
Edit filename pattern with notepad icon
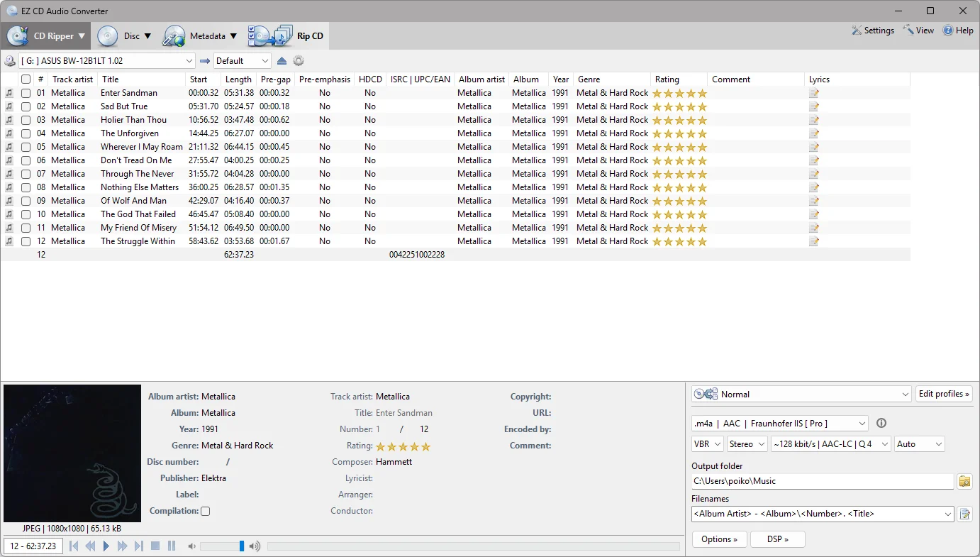[x=964, y=514]
